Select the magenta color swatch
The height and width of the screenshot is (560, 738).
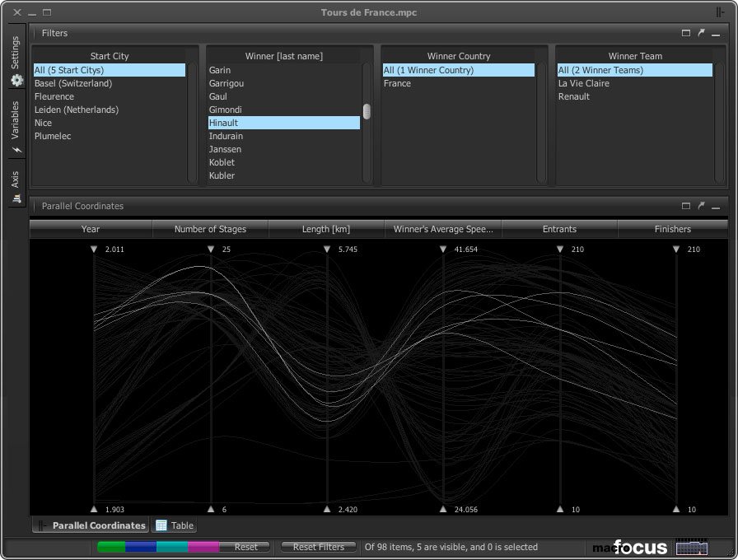pos(203,547)
